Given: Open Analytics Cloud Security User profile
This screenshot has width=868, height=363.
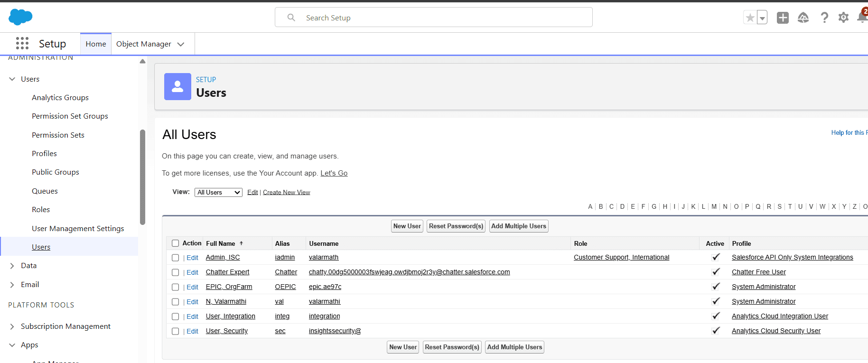Looking at the screenshot, I should coord(776,331).
